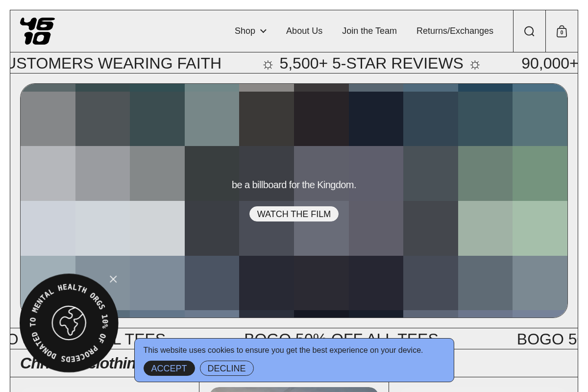This screenshot has height=392, width=588.
Task: Dismiss the donation badge with the X
Action: pos(113,279)
